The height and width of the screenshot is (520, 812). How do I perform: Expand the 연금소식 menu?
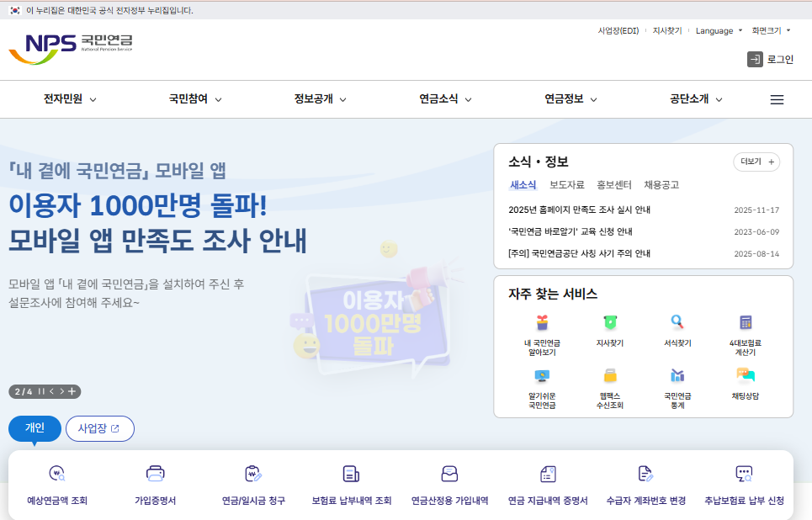[445, 99]
